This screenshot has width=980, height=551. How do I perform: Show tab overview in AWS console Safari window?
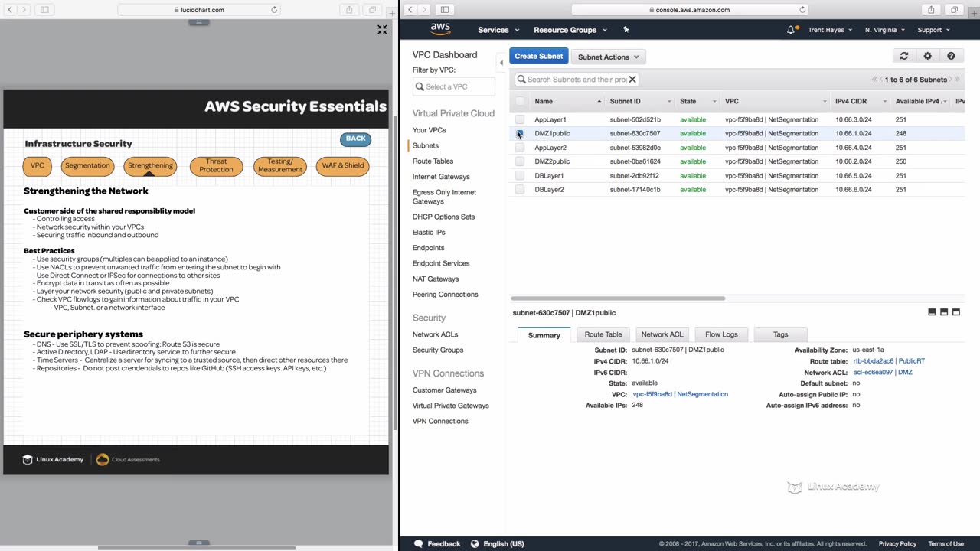pyautogui.click(x=954, y=10)
